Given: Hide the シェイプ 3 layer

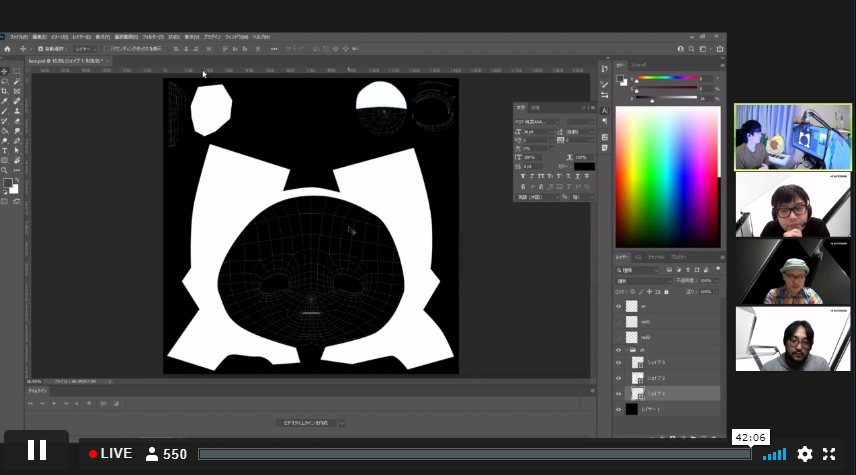Looking at the screenshot, I should pyautogui.click(x=619, y=363).
